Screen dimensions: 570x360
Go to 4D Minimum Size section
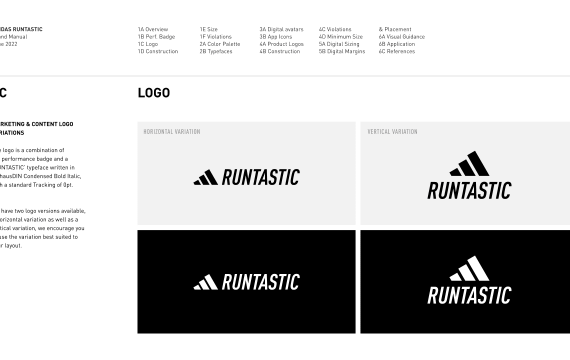(341, 37)
